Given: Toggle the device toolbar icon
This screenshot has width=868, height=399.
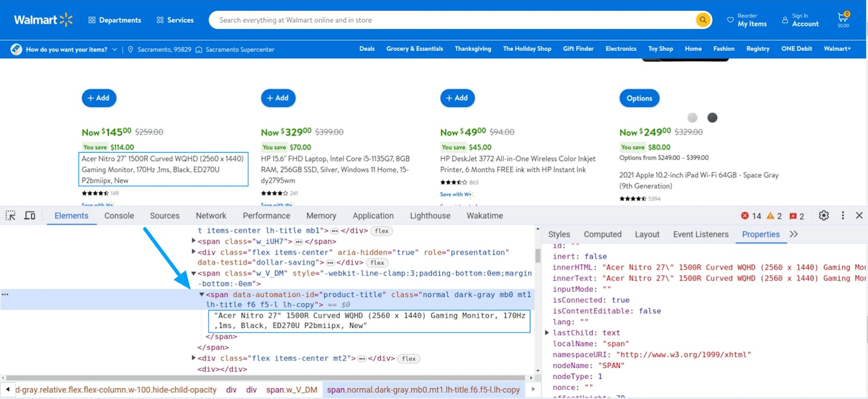Looking at the screenshot, I should 30,216.
